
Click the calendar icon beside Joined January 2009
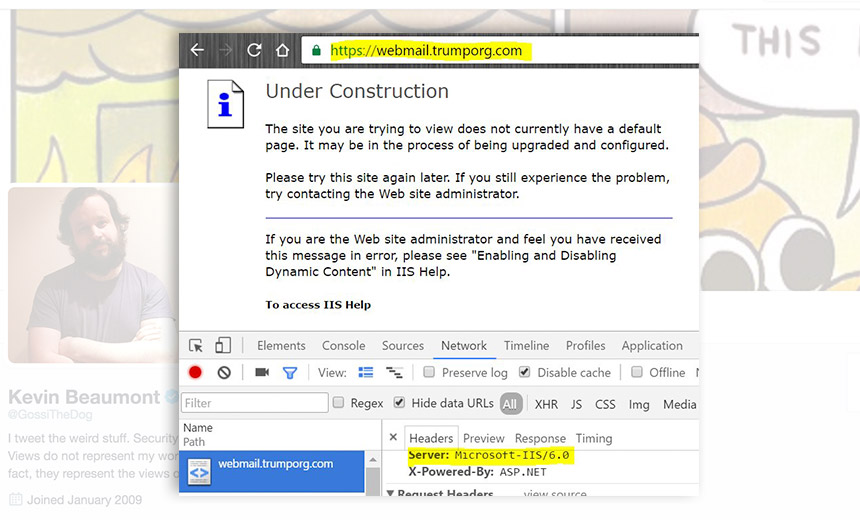(x=15, y=499)
